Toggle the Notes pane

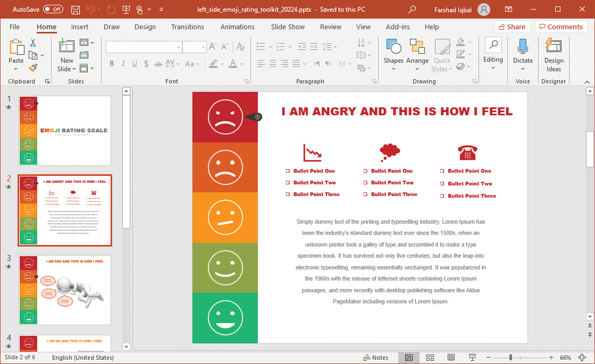pyautogui.click(x=375, y=358)
